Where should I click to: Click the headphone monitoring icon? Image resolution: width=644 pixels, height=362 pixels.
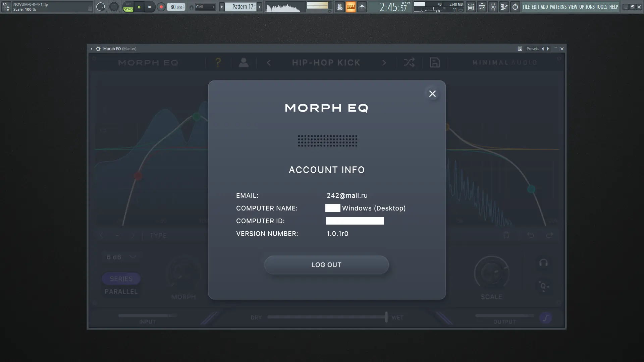(x=543, y=263)
